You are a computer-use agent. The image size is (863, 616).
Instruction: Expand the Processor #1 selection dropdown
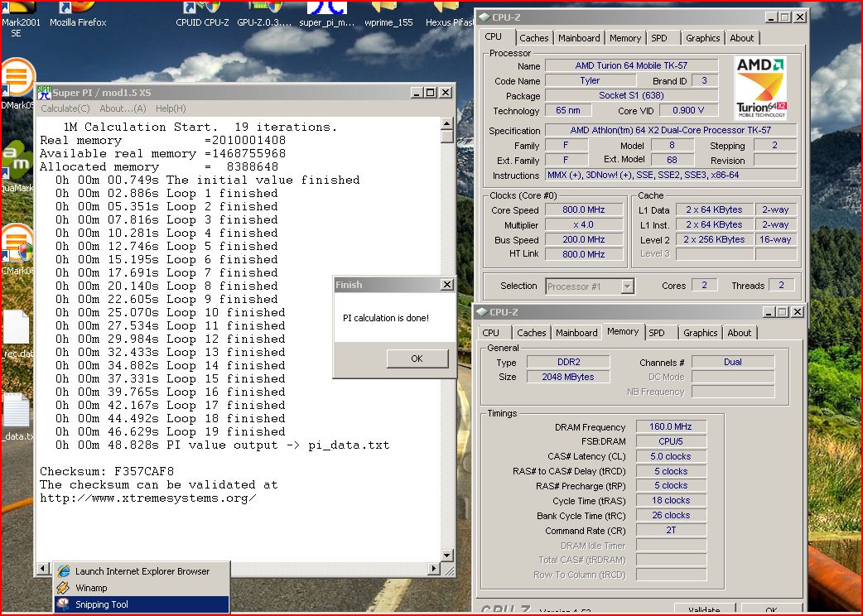click(x=628, y=286)
